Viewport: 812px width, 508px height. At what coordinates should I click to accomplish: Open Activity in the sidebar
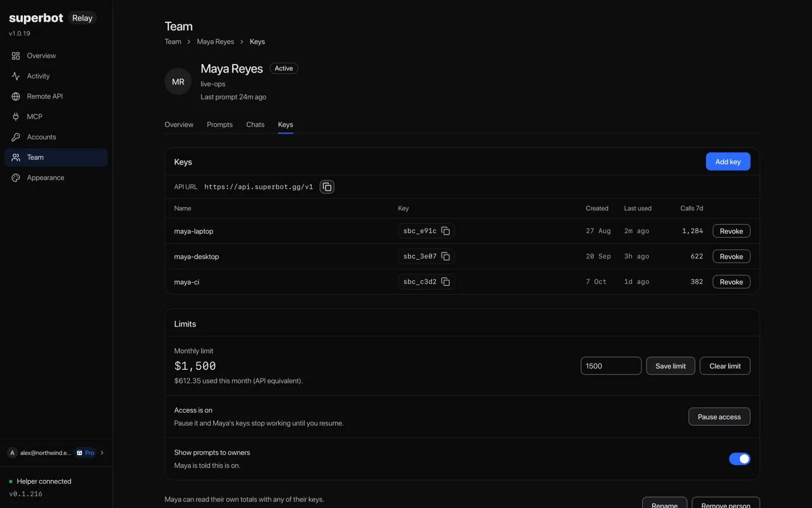(x=56, y=76)
